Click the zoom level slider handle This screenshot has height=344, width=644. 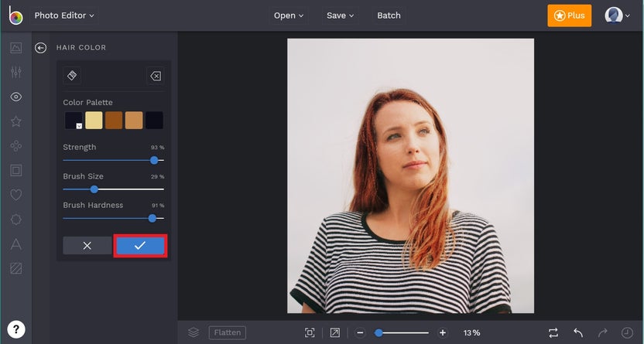(x=379, y=333)
